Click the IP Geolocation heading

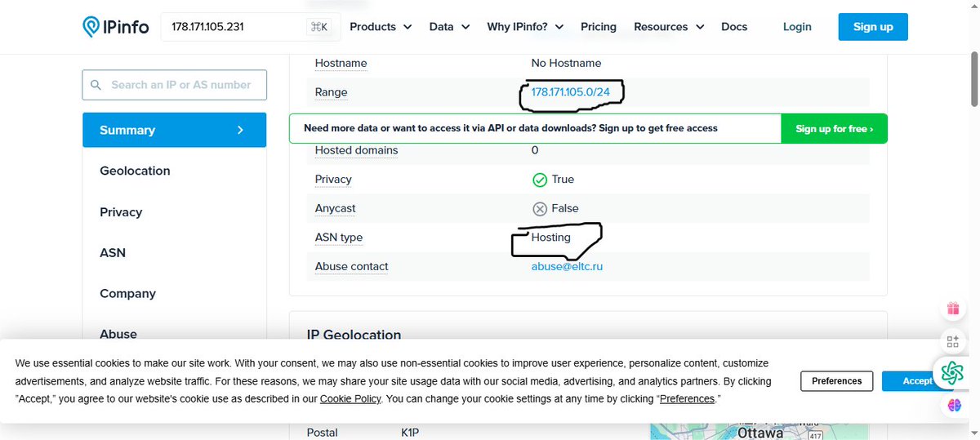tap(354, 335)
